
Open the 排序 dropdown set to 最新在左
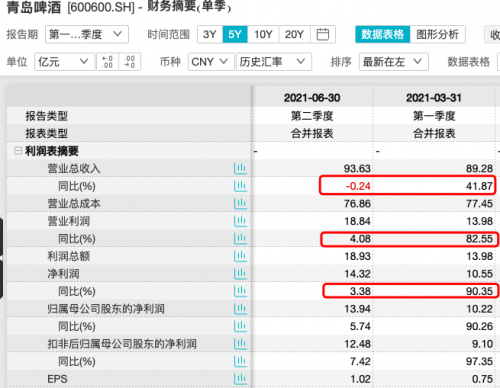click(393, 62)
